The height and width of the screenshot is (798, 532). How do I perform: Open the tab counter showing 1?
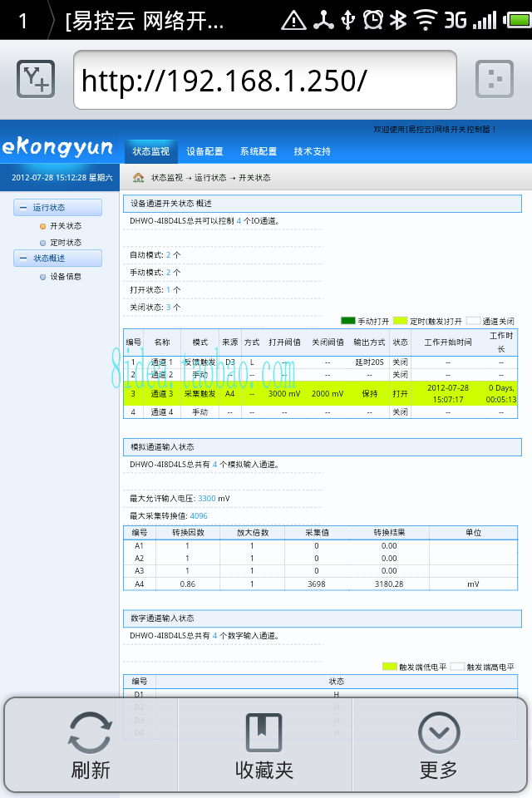[x=22, y=20]
